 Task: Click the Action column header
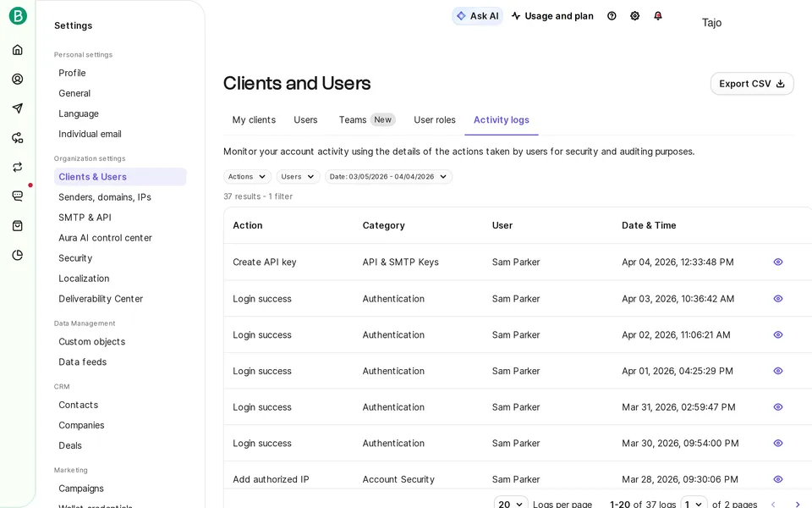click(x=248, y=225)
